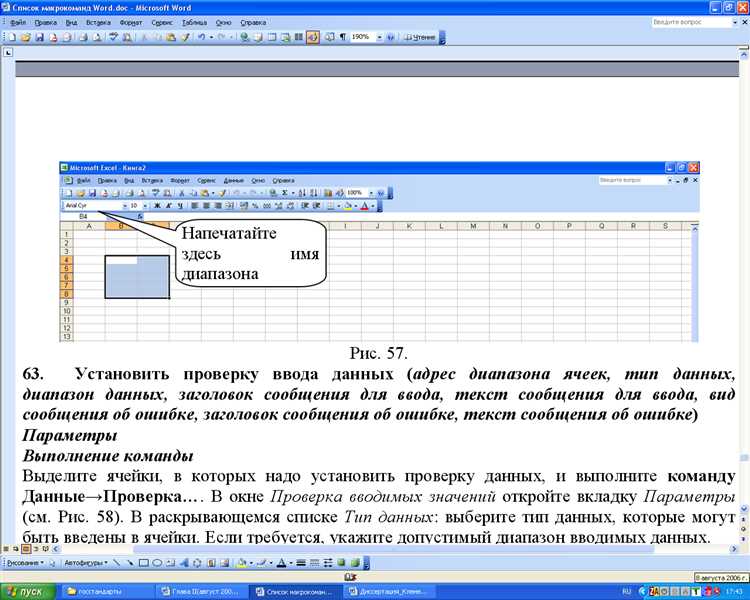Viewport: 750px width, 600px height.
Task: Expand the Рисование dropdown menu
Action: click(x=25, y=563)
